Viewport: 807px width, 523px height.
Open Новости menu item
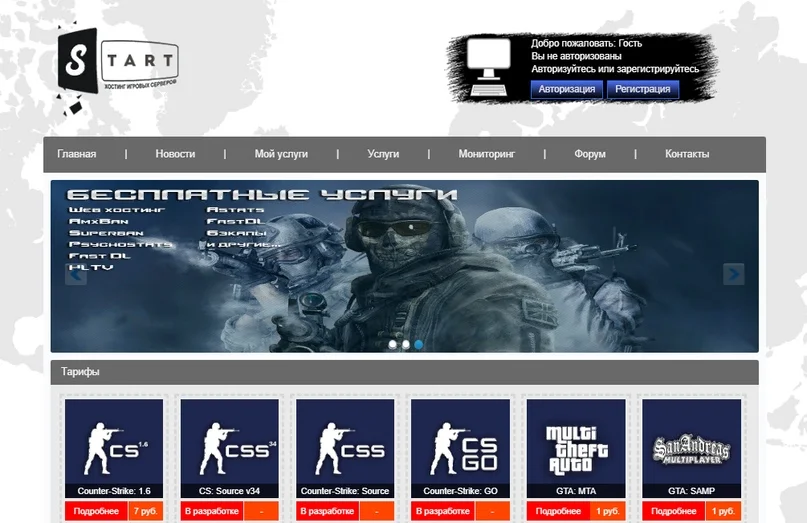point(176,154)
